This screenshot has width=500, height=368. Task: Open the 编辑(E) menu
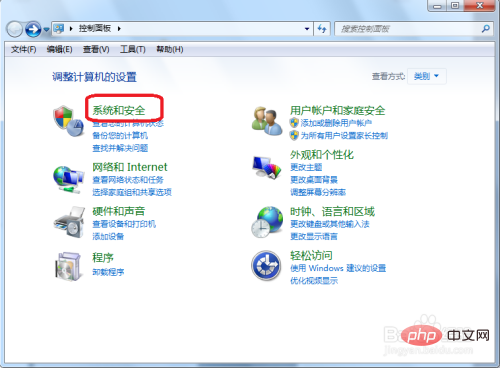[x=59, y=49]
